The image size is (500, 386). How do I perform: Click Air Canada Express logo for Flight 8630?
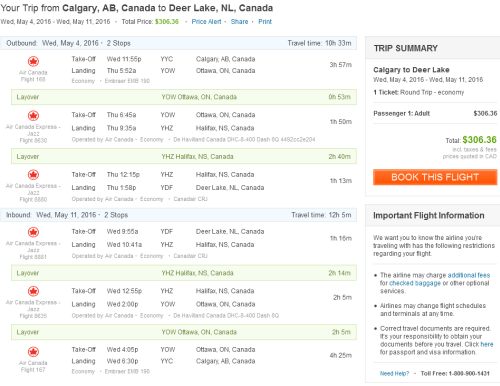click(33, 116)
